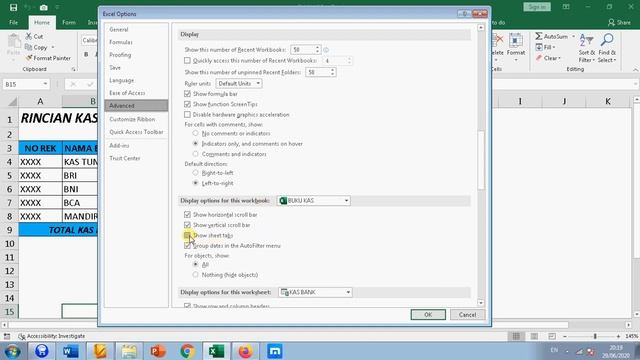Image resolution: width=640 pixels, height=360 pixels.
Task: Open the BUKU KAS workbook dropdown
Action: pos(313,200)
